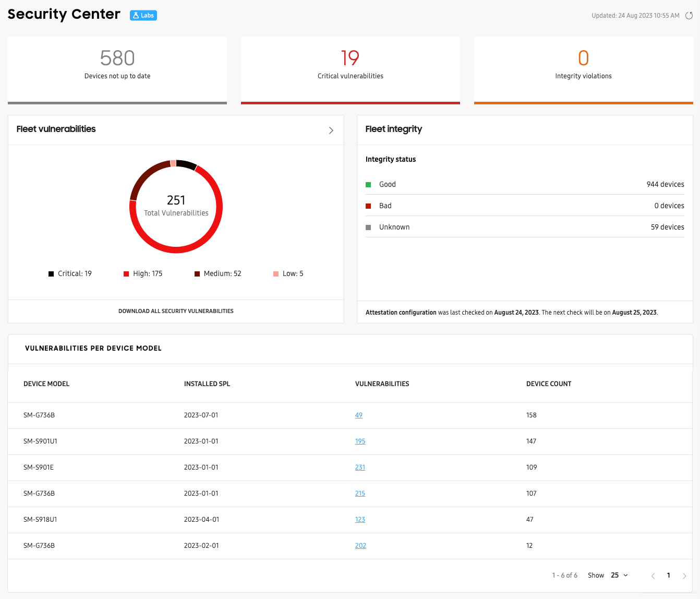
Task: Select the Devices not up to date card
Action: click(117, 69)
